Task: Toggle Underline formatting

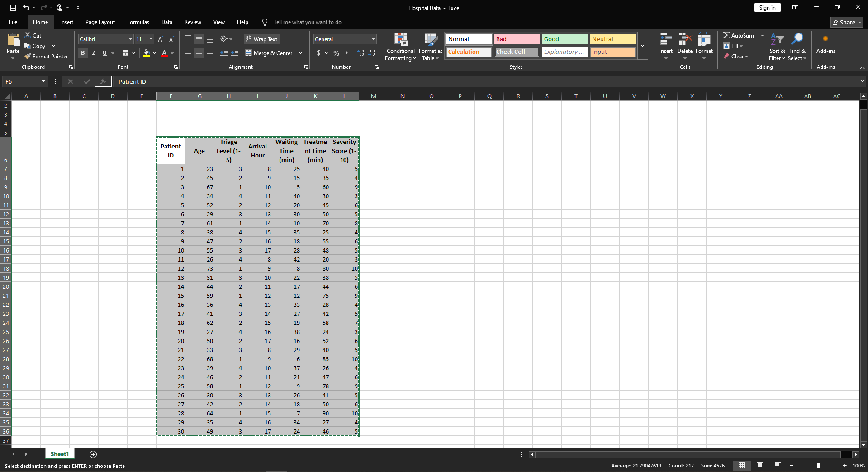Action: point(104,53)
